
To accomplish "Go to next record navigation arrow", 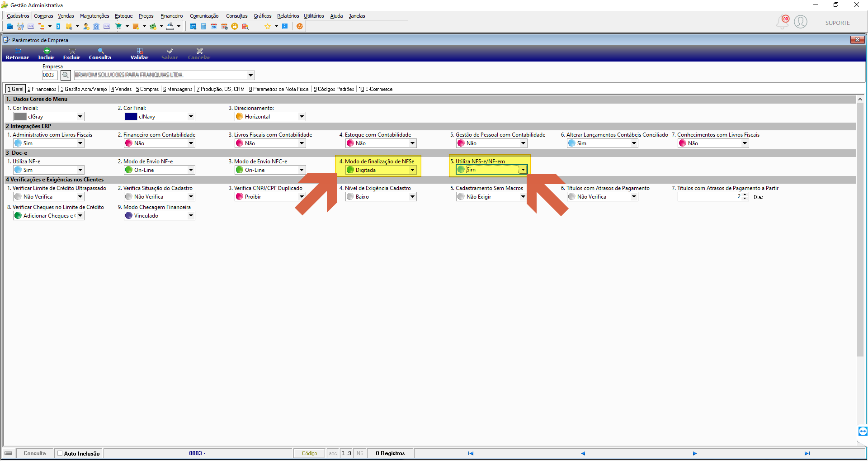I will 695,453.
